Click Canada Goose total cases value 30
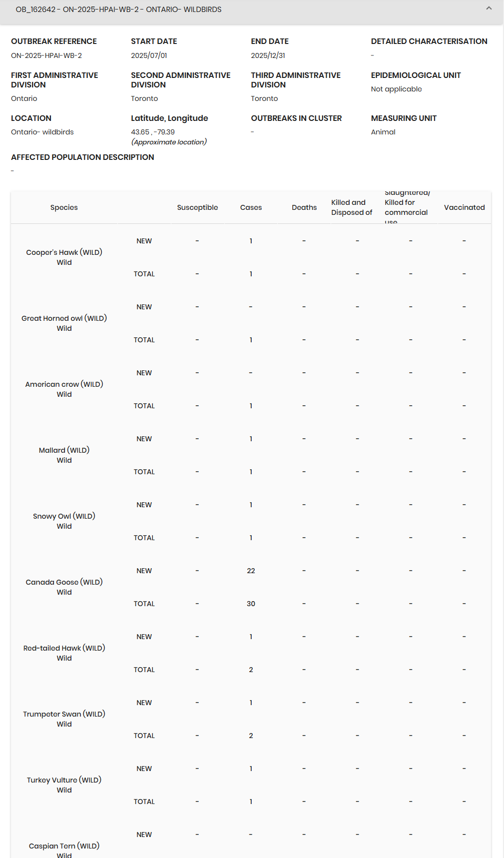 pyautogui.click(x=251, y=604)
